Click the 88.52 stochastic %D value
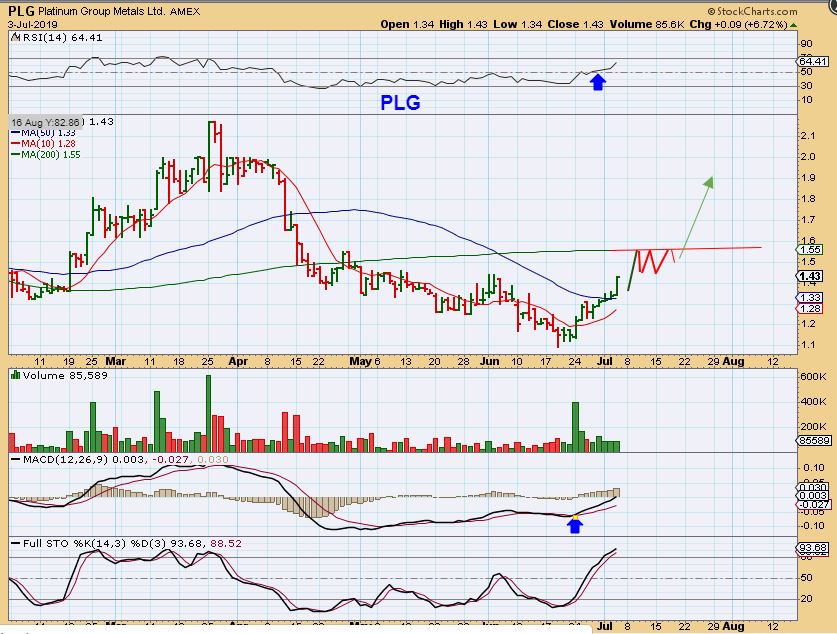The image size is (837, 634). point(226,544)
